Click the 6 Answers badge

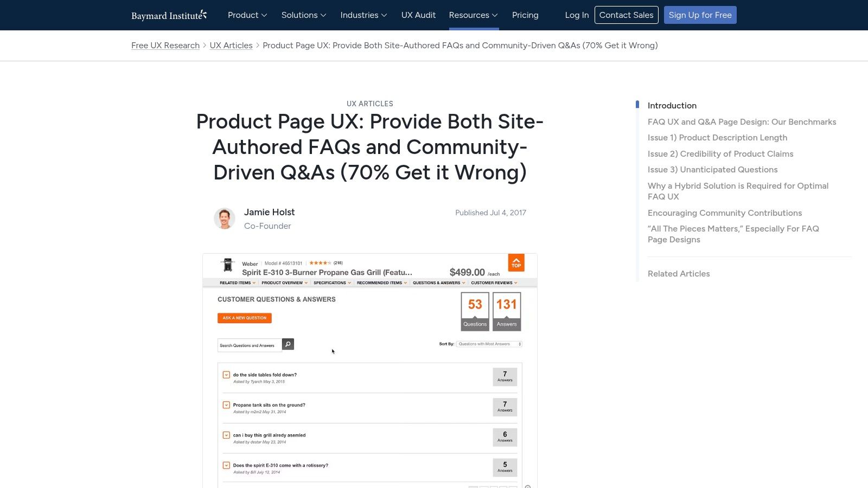[505, 437]
